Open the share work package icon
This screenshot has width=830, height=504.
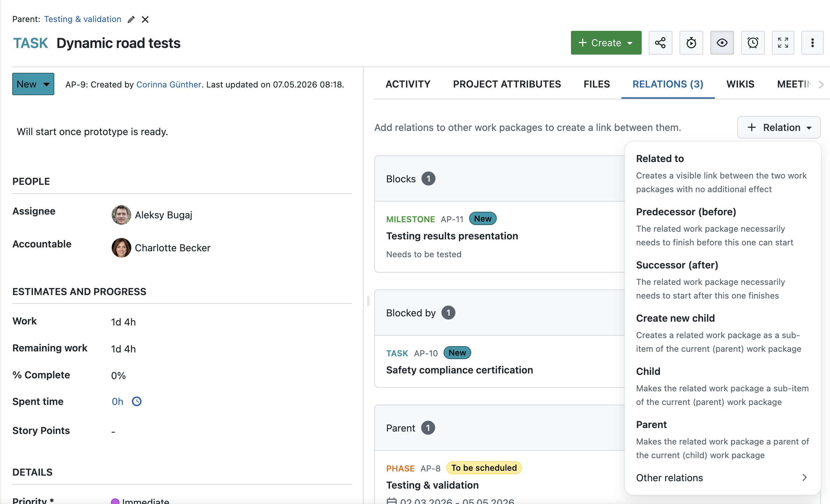[x=660, y=43]
